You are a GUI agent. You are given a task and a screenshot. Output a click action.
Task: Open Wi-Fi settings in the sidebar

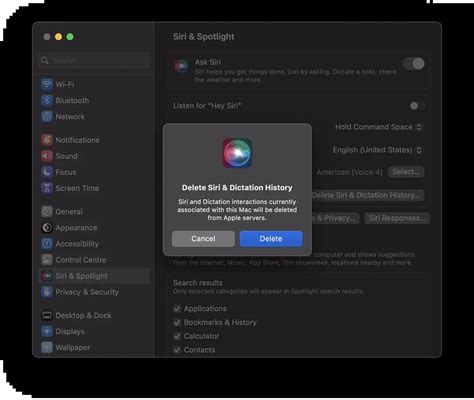(x=94, y=84)
